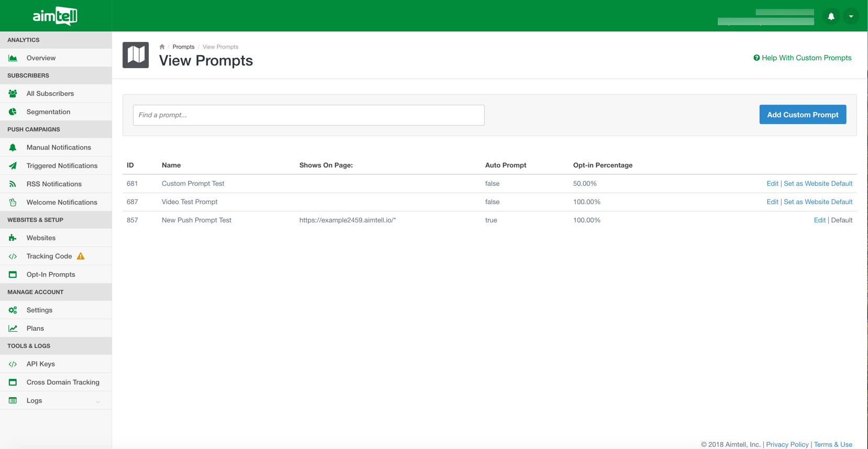Click the home icon in breadcrumb
The height and width of the screenshot is (449, 868).
pos(162,47)
